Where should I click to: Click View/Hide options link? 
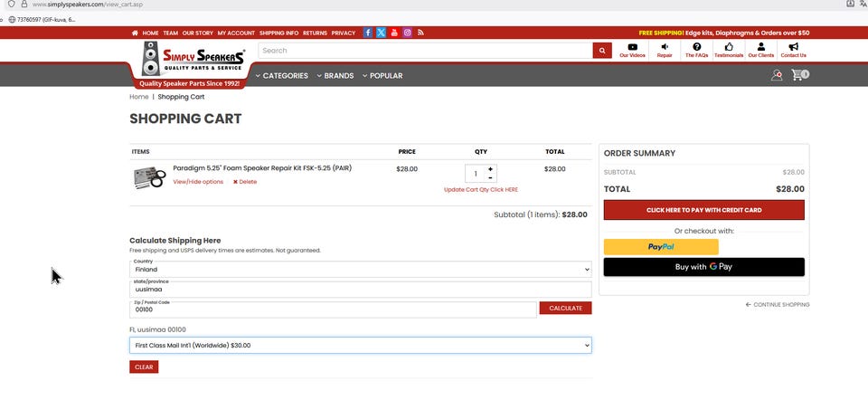click(198, 182)
